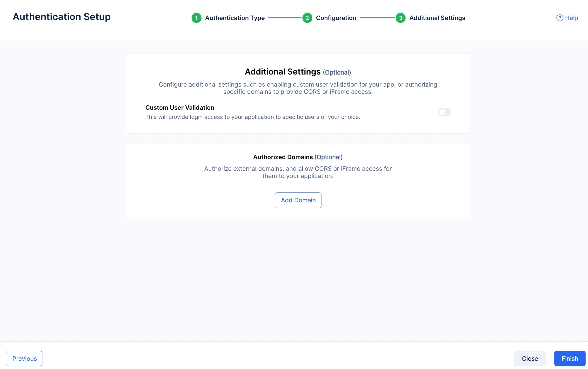Go to the Authentication Type step
This screenshot has width=588, height=369.
(235, 18)
